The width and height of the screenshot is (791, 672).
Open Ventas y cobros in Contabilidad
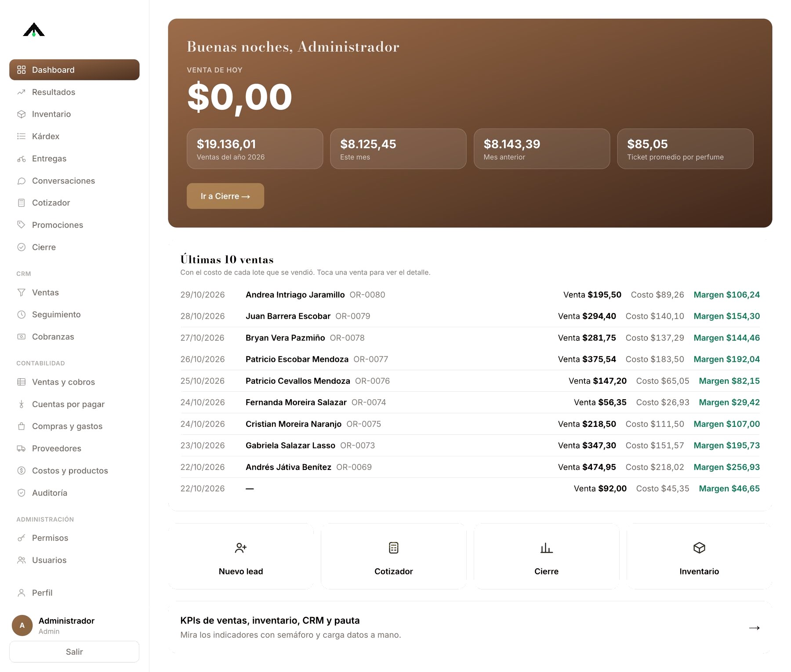coord(74,382)
